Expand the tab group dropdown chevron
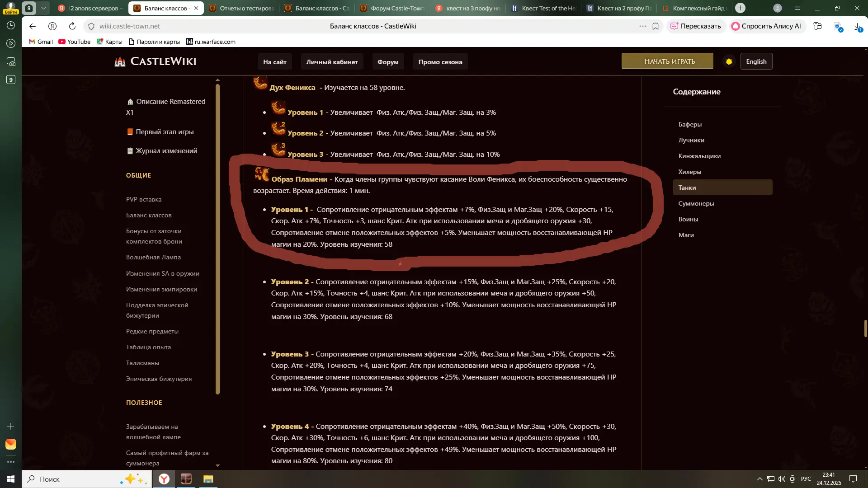The image size is (868, 488). pos(43,8)
